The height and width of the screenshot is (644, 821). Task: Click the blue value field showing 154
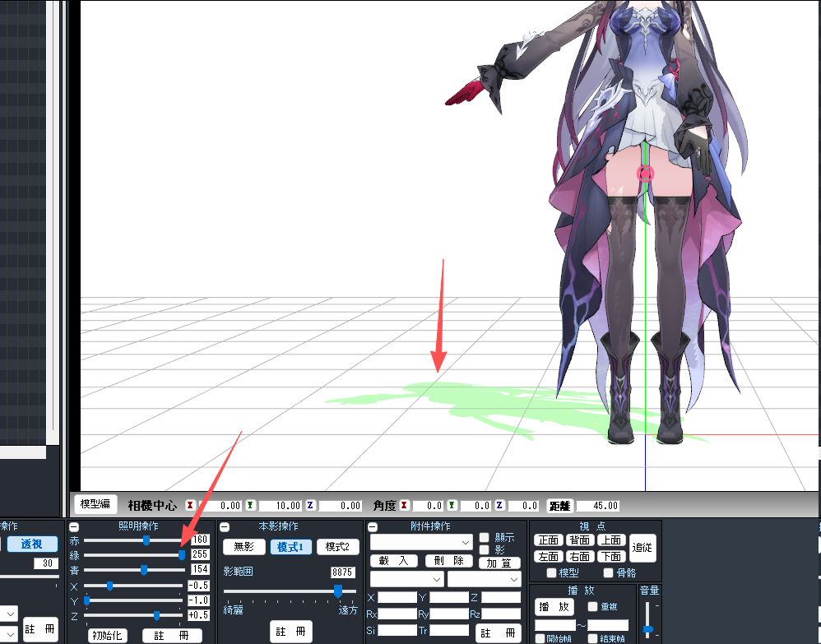[x=200, y=569]
